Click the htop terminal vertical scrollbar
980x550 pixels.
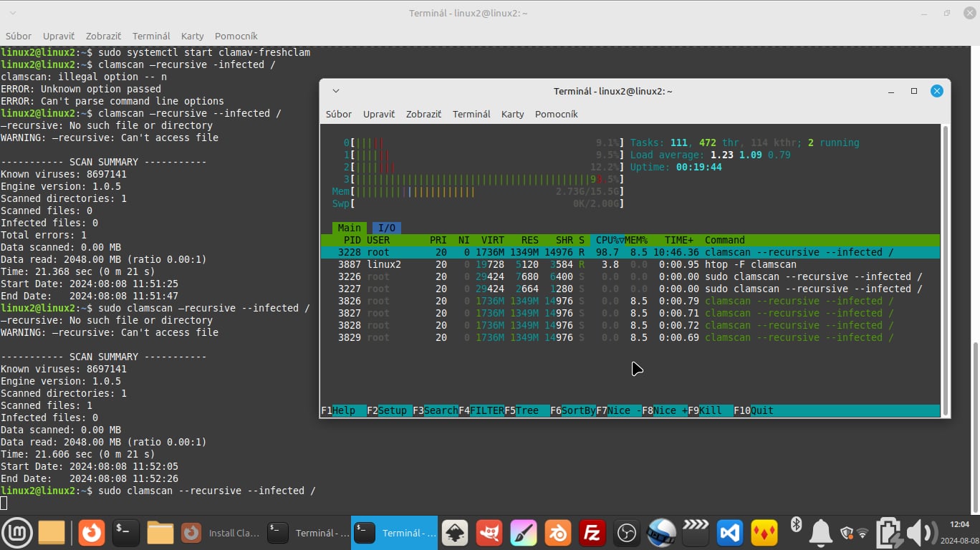(x=945, y=269)
